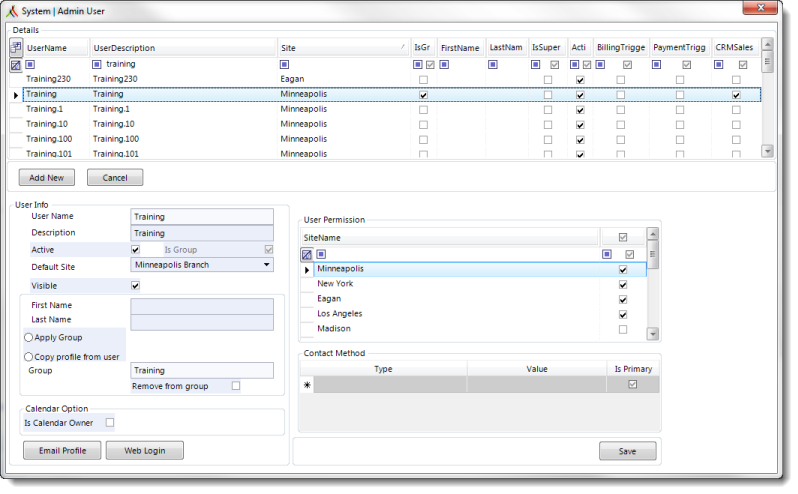Select the Copy profile from user option
Image resolution: width=798 pixels, height=494 pixels.
point(28,356)
